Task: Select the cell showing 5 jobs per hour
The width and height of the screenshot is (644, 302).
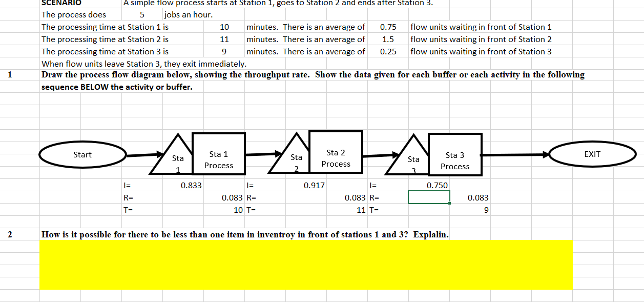Action: pos(142,14)
